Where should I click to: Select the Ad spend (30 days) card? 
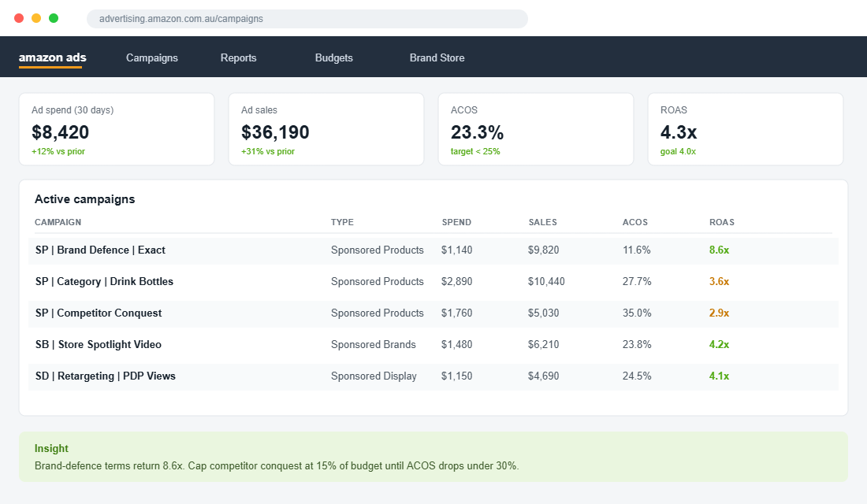117,129
